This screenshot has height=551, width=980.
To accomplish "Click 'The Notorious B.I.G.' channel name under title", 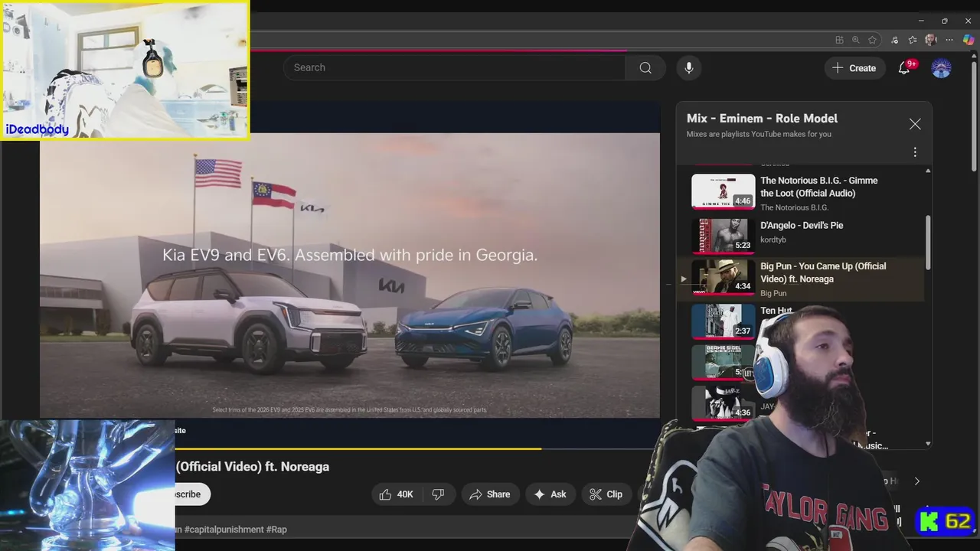I will pyautogui.click(x=794, y=207).
